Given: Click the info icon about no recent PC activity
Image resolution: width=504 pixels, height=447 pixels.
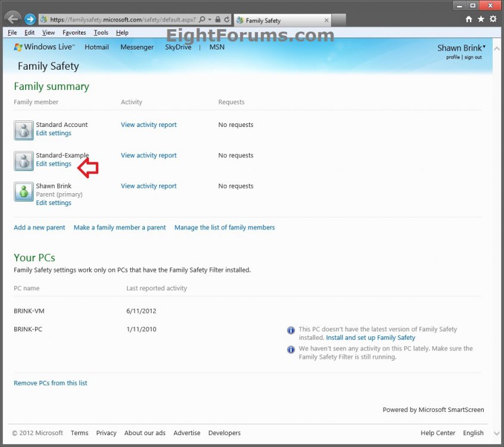Looking at the screenshot, I should 291,349.
